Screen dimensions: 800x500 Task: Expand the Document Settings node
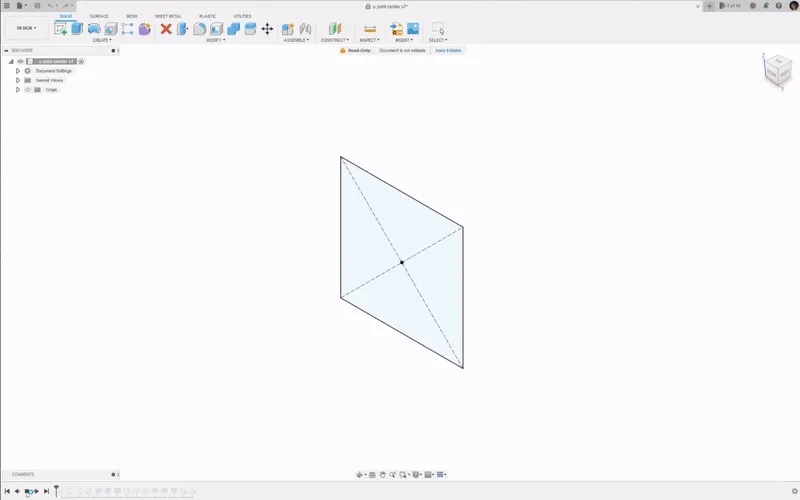18,71
